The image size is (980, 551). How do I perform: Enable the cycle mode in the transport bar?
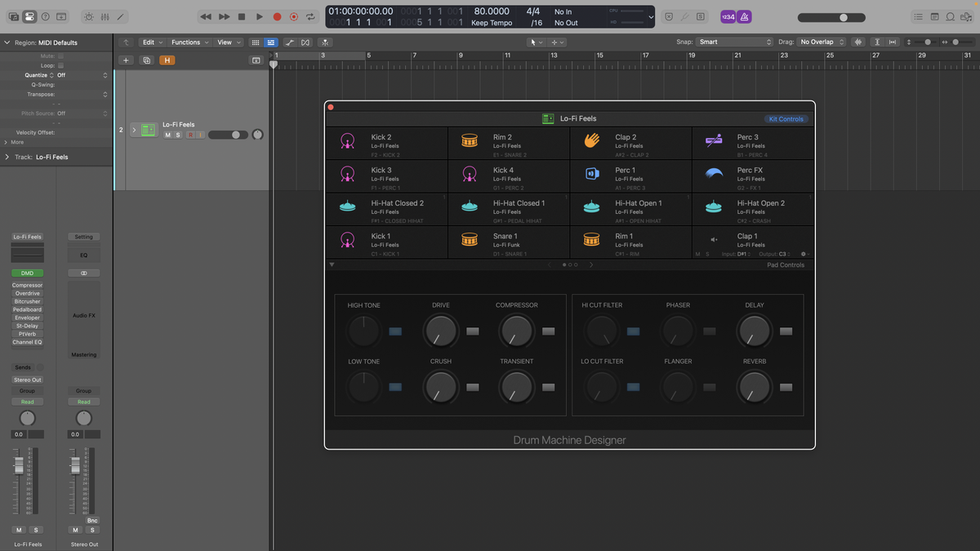click(x=310, y=16)
